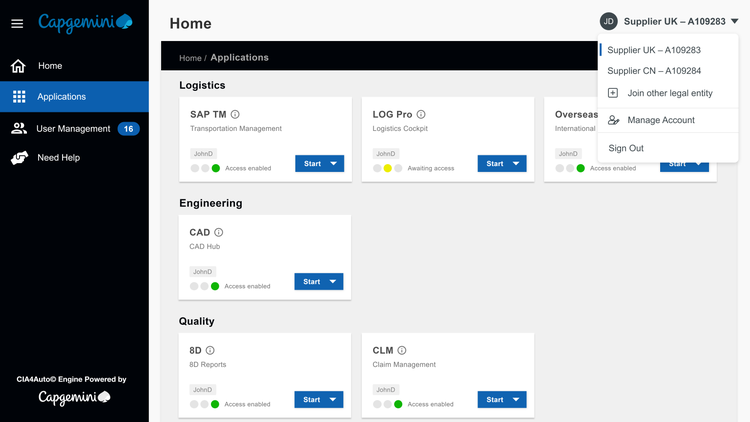Screen dimensions: 750x422
Task: Click Applications breadcrumb text
Action: [x=239, y=57]
